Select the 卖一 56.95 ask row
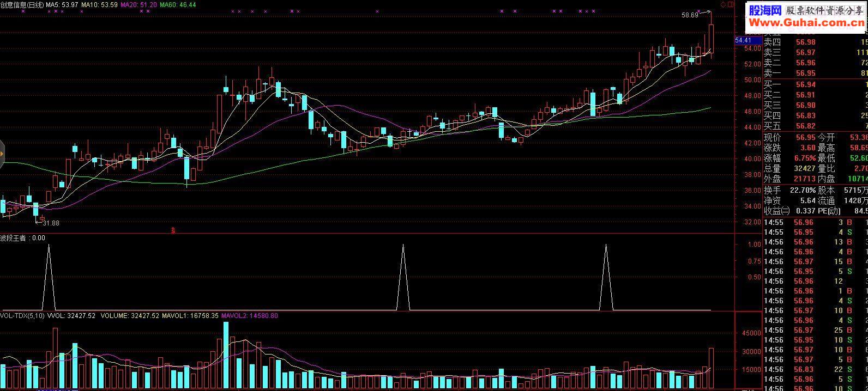 tap(815, 74)
